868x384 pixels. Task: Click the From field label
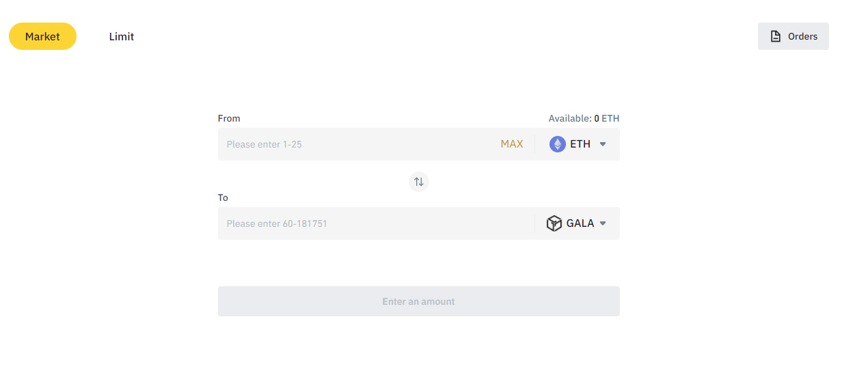229,118
